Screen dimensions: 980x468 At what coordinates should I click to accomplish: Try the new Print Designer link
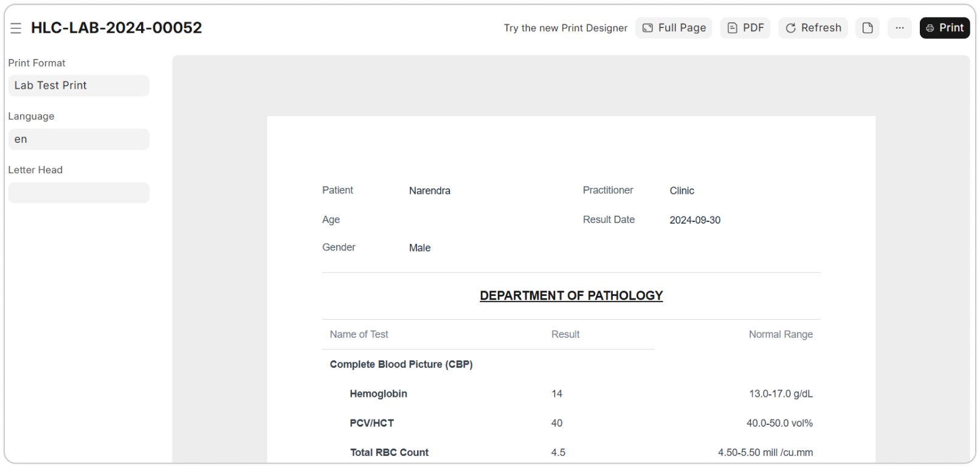pyautogui.click(x=565, y=28)
